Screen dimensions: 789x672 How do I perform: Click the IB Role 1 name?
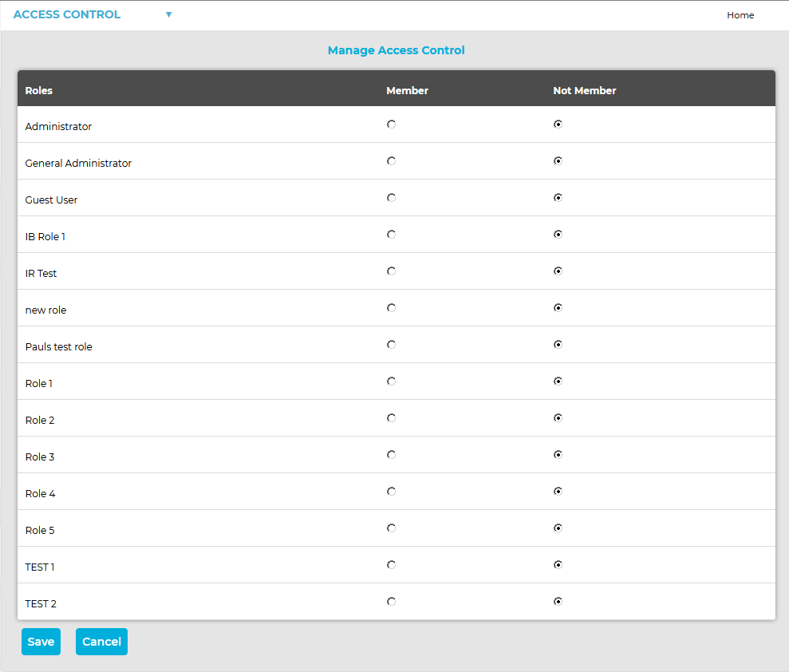tap(45, 236)
